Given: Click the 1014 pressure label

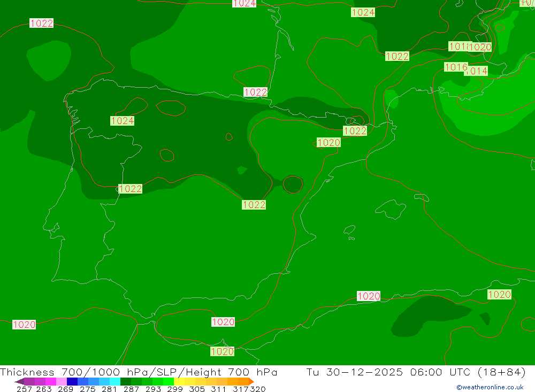Looking at the screenshot, I should 476,71.
